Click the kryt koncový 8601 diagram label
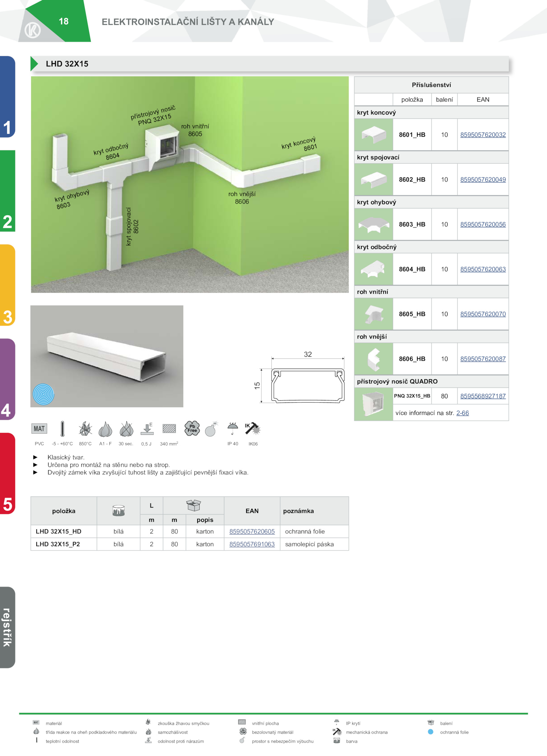547x756 pixels. 299,144
